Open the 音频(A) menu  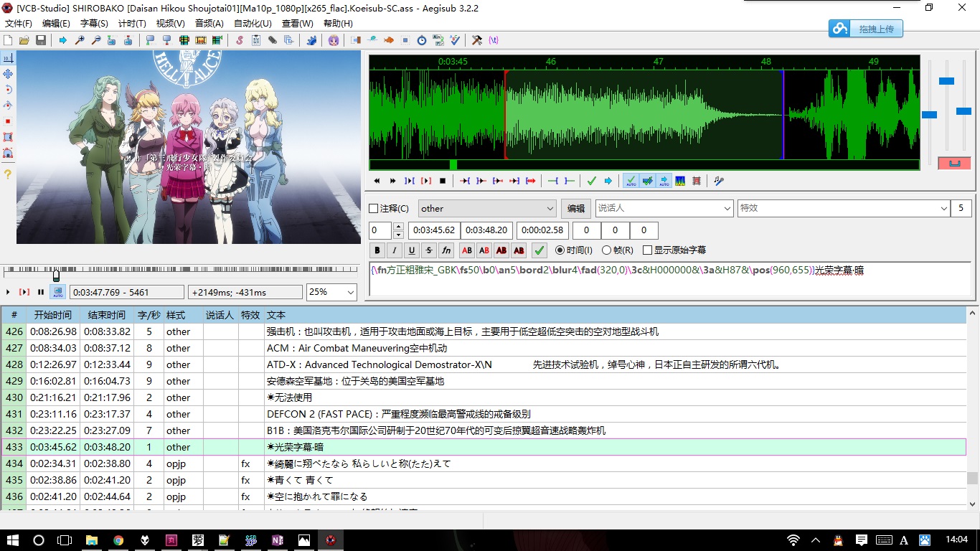point(209,24)
